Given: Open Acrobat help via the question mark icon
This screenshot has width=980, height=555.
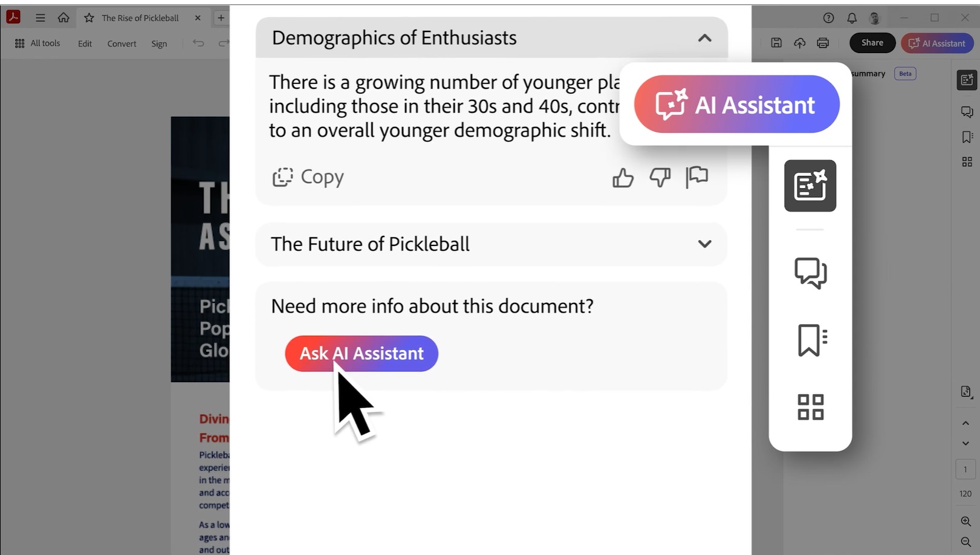Looking at the screenshot, I should coord(828,18).
